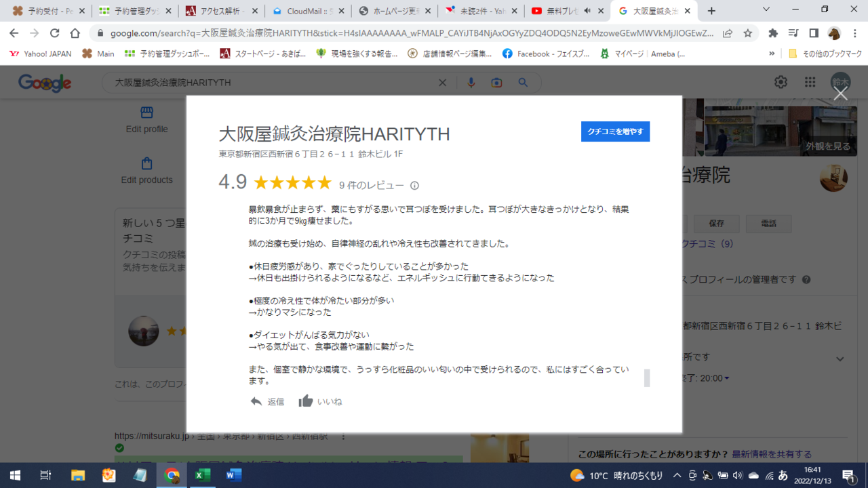Open Edit products behind the popup

tap(146, 171)
